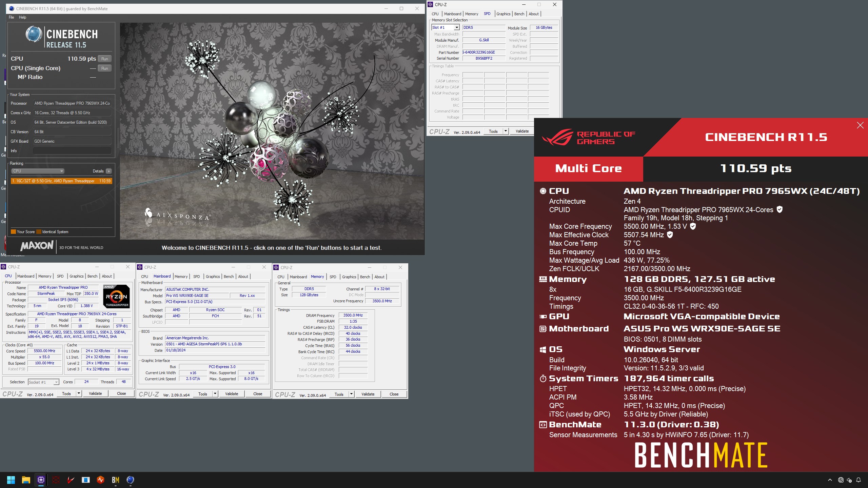Open the Socket #1 selection dropdown
868x488 pixels.
pos(56,382)
